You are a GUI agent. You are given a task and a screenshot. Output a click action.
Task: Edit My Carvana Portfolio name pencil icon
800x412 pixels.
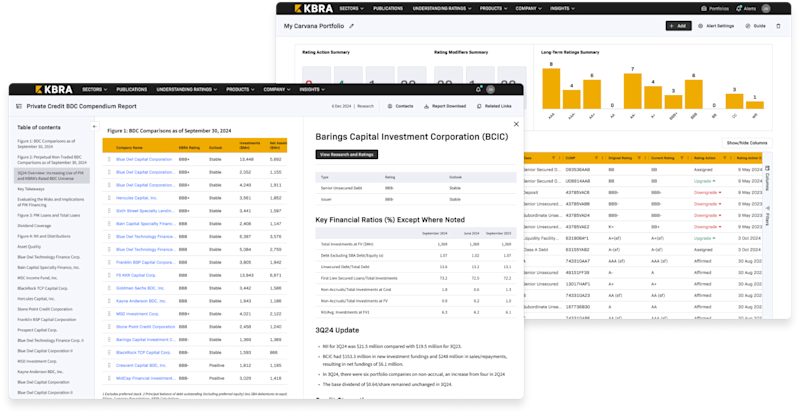351,25
